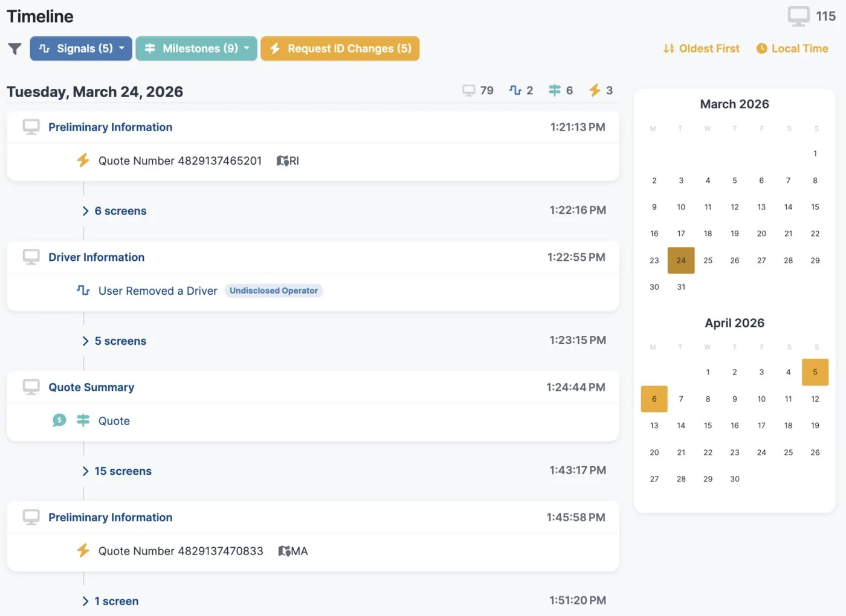Screen dimensions: 846x616
Task: Expand the 6 screens group
Action: pos(114,211)
